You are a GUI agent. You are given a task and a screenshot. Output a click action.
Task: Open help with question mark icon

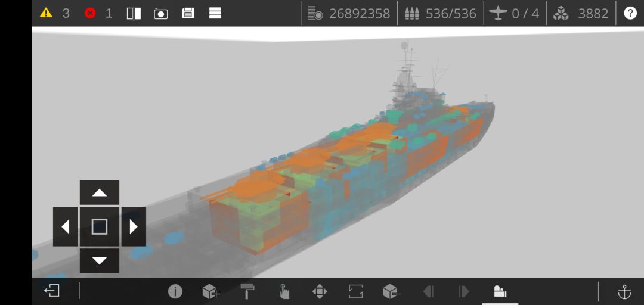[630, 13]
